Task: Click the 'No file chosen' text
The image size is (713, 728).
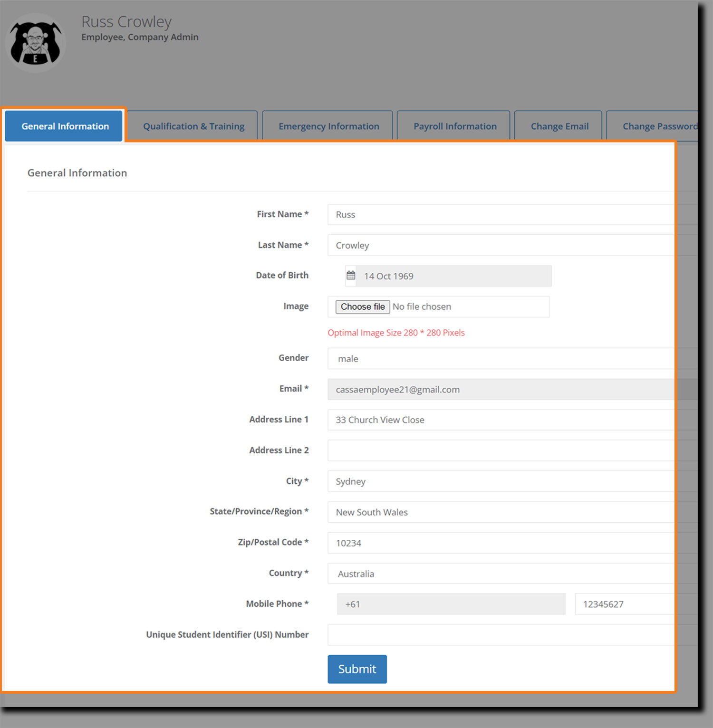Action: point(422,307)
